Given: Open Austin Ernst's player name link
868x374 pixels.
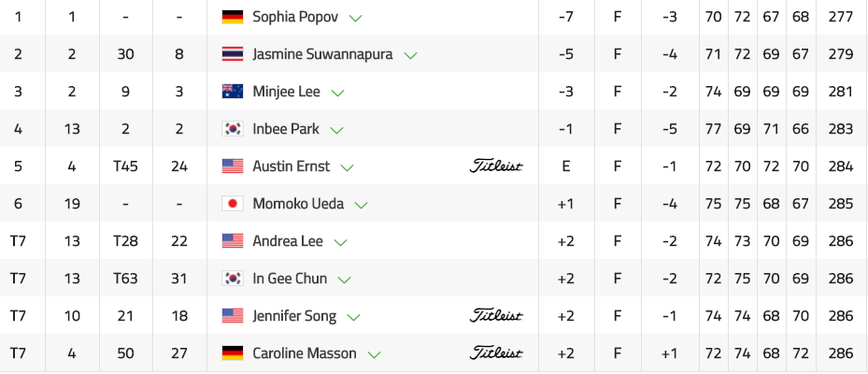Looking at the screenshot, I should [x=291, y=166].
